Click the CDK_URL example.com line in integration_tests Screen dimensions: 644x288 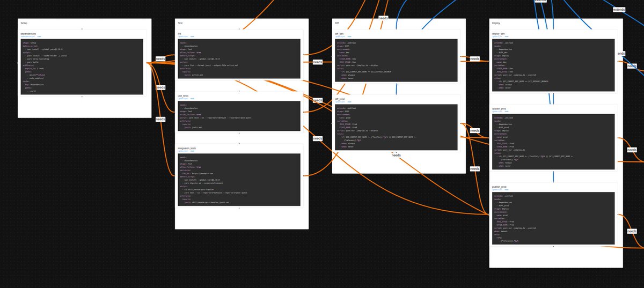(x=197, y=173)
